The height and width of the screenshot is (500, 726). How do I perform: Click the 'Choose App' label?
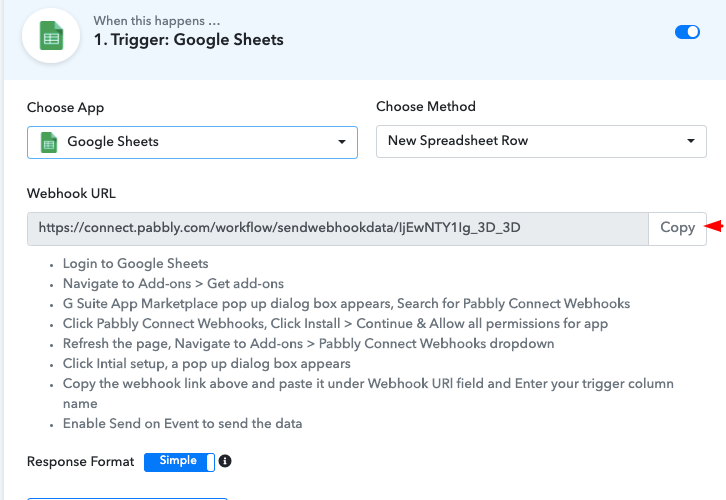tap(65, 107)
